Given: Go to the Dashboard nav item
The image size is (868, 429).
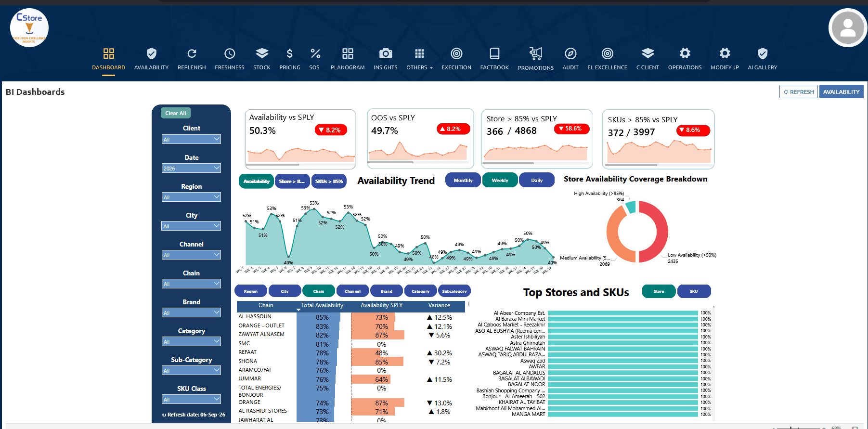Looking at the screenshot, I should tap(109, 59).
